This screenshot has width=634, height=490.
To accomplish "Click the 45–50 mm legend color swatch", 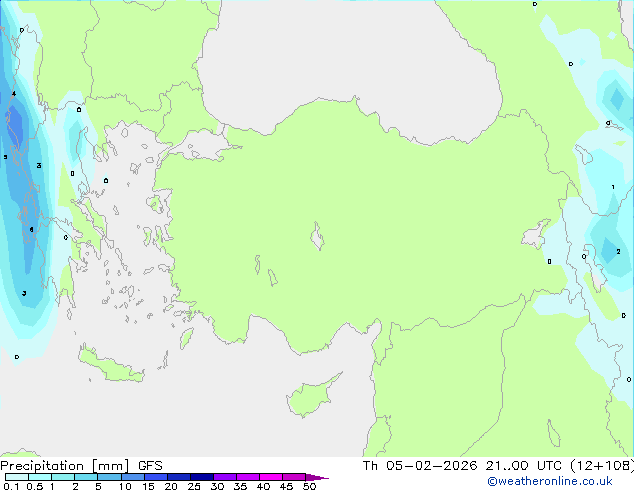I will tap(294, 477).
